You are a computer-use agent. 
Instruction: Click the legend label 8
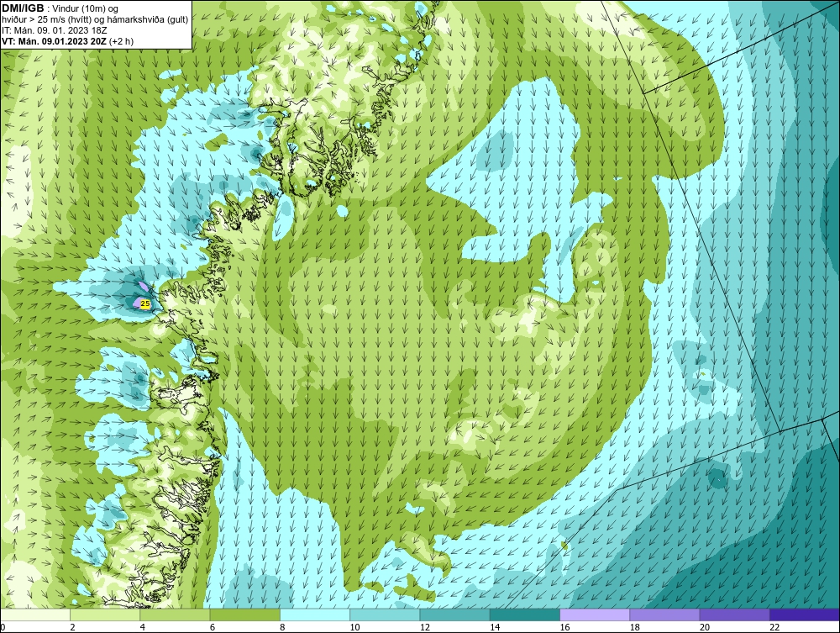pyautogui.click(x=283, y=627)
